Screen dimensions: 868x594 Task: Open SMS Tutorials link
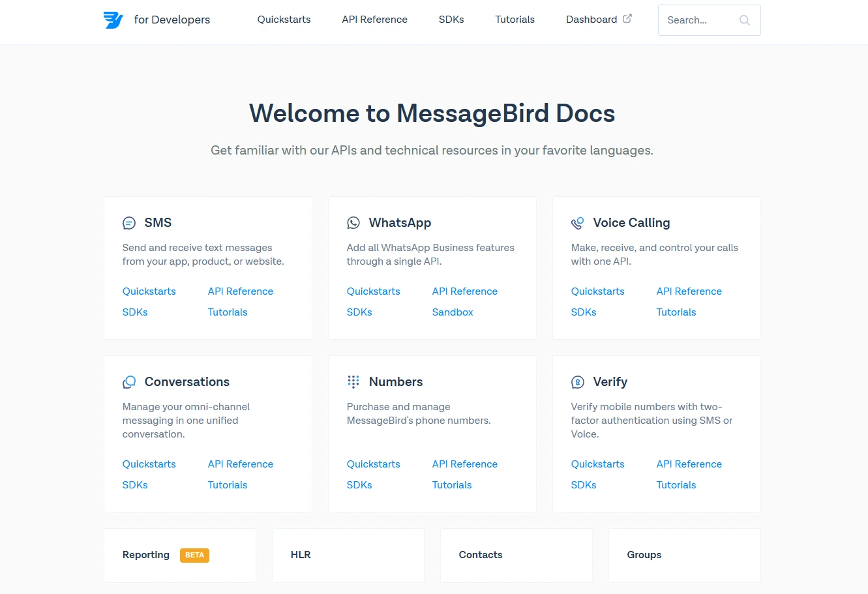pos(228,312)
